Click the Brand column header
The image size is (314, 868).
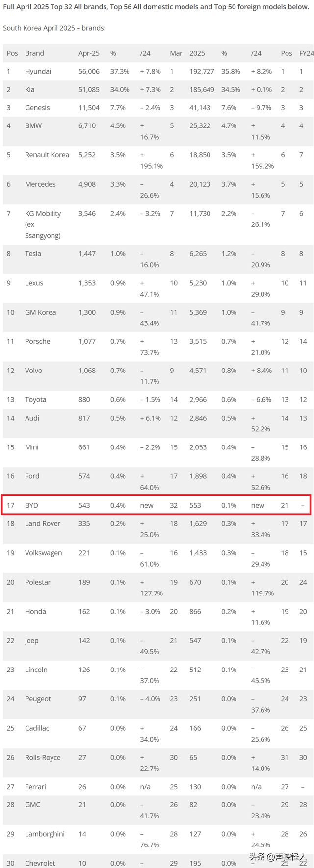click(34, 53)
